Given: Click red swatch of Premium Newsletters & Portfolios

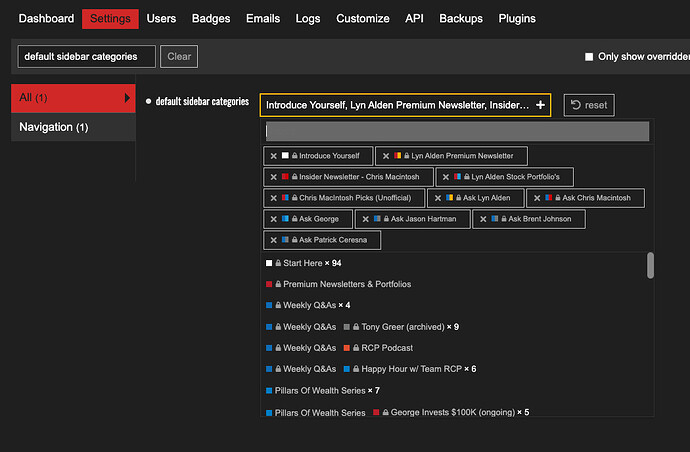Looking at the screenshot, I should pyautogui.click(x=269, y=284).
